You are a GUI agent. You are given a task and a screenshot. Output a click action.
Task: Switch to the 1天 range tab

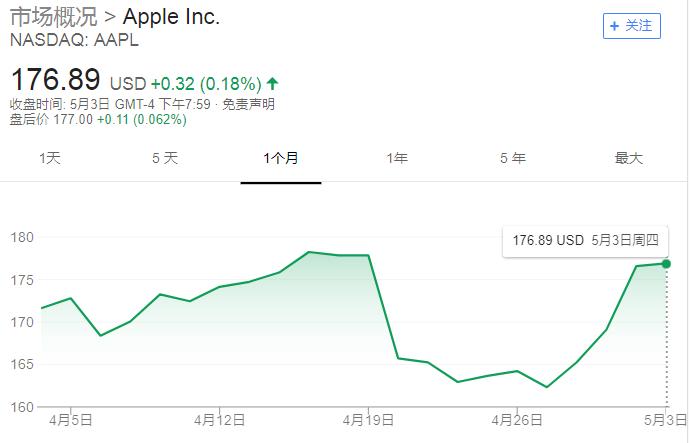point(50,158)
